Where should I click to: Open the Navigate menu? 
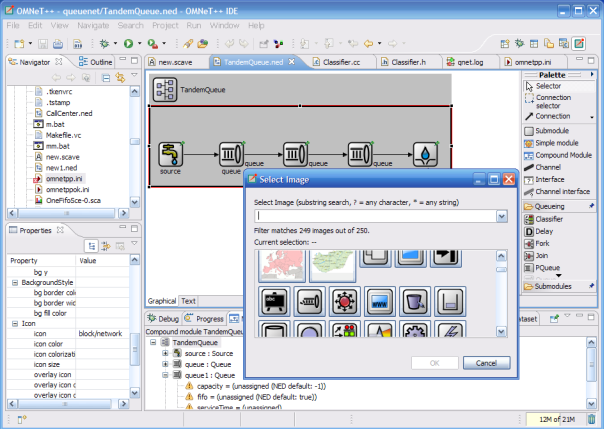93,24
